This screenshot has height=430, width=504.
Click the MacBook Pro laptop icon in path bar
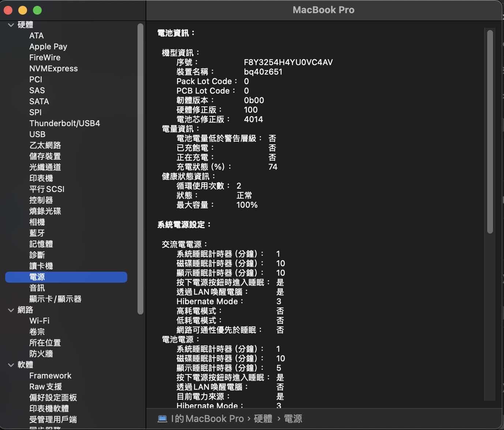(x=162, y=419)
